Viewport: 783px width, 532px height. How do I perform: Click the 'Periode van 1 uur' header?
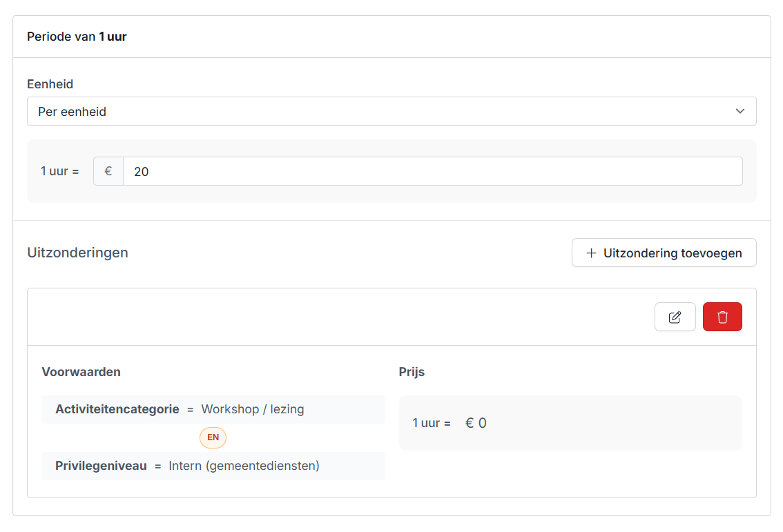tap(77, 37)
